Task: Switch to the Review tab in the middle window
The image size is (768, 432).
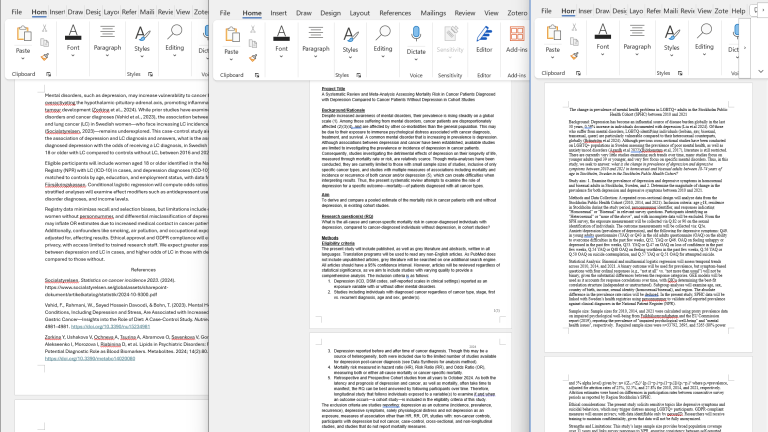Action: [x=464, y=13]
